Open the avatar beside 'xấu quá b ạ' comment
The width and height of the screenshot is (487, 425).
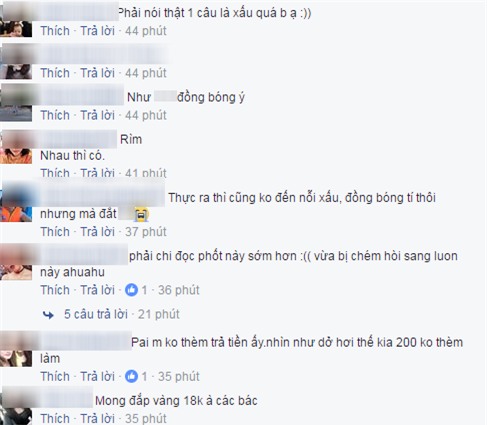pyautogui.click(x=16, y=21)
